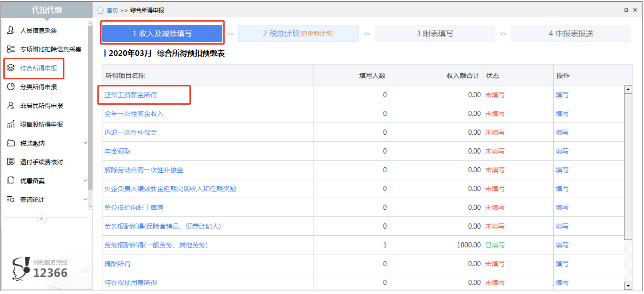Click the 退付手续费核对 document icon

point(11,162)
